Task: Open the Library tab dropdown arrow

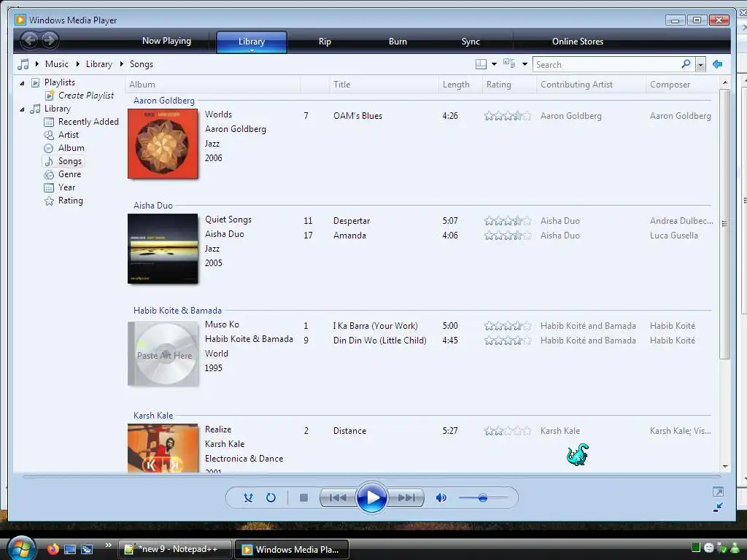Action: click(252, 50)
